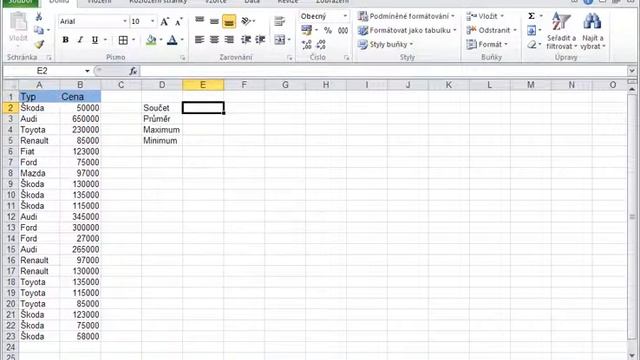
Task: Select the Součet label cell
Action: point(162,108)
